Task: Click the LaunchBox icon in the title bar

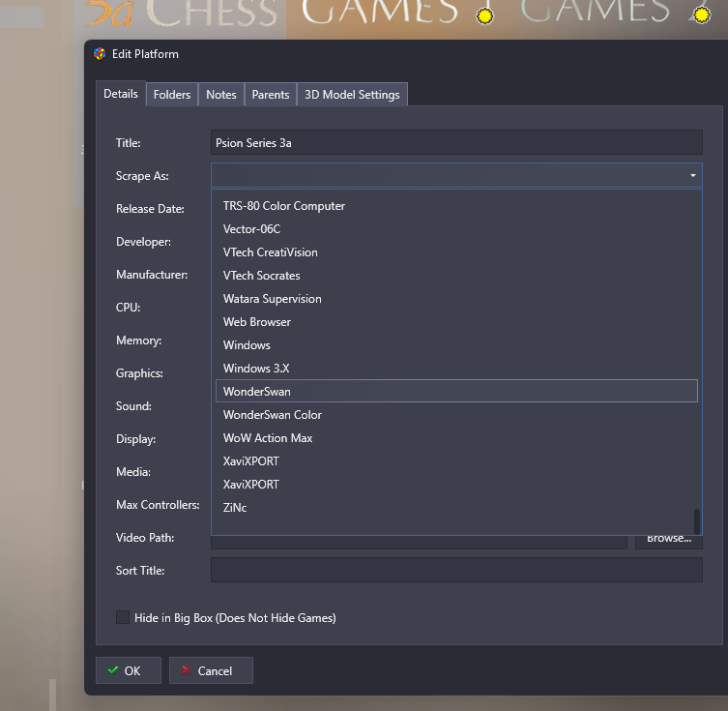Action: coord(100,54)
